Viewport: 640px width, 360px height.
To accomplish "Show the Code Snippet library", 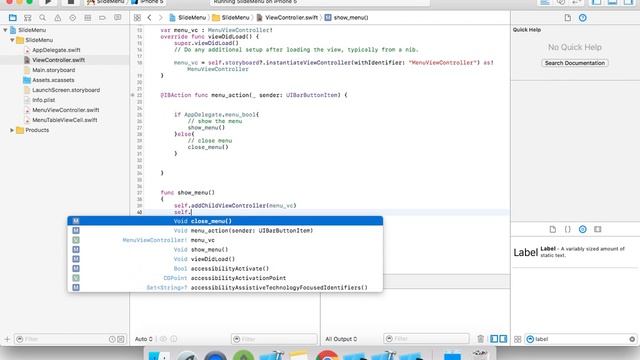I will tap(567, 229).
